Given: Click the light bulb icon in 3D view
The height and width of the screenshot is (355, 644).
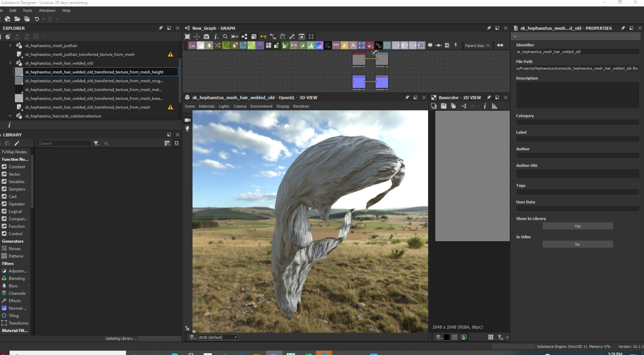Looking at the screenshot, I should [x=187, y=129].
